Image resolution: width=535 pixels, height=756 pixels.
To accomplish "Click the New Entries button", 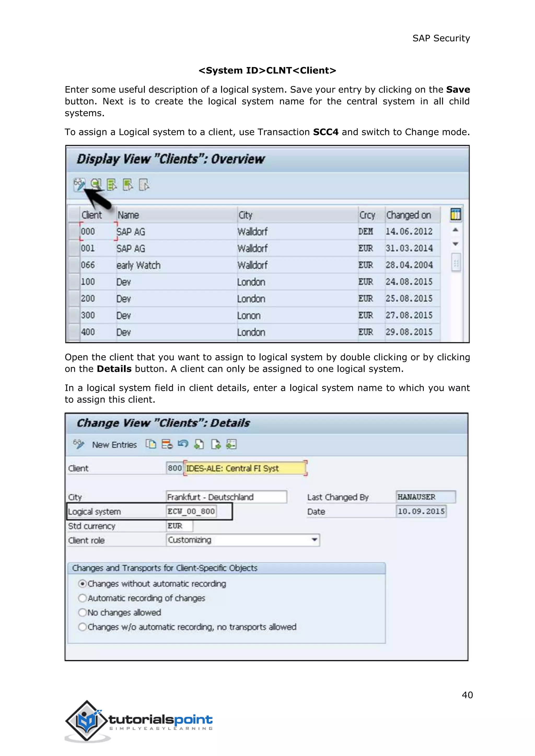I will pyautogui.click(x=114, y=445).
